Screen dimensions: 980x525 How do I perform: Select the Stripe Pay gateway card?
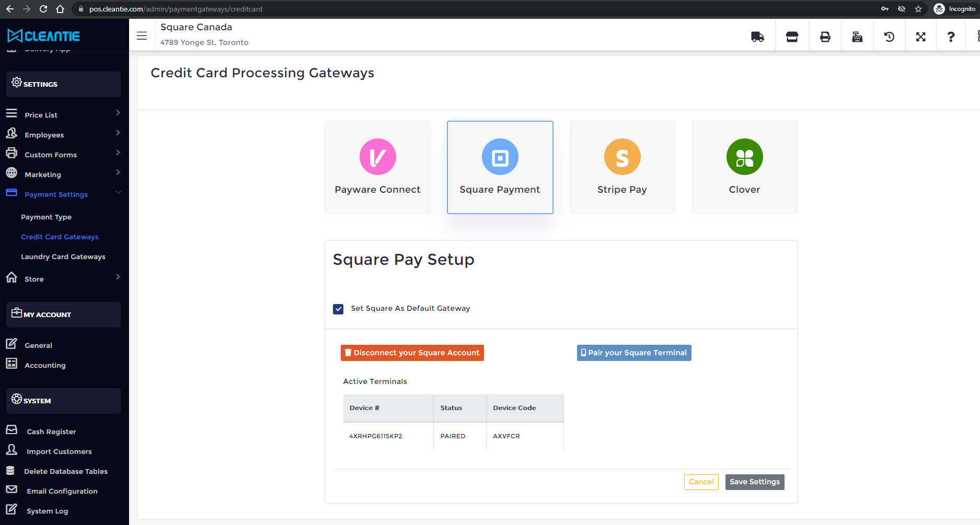tap(622, 167)
